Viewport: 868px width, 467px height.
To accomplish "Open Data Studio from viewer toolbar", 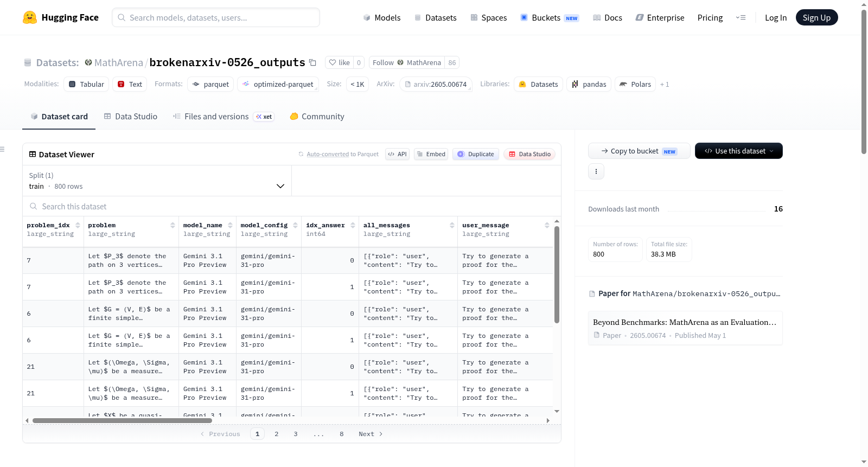I will click(x=529, y=154).
